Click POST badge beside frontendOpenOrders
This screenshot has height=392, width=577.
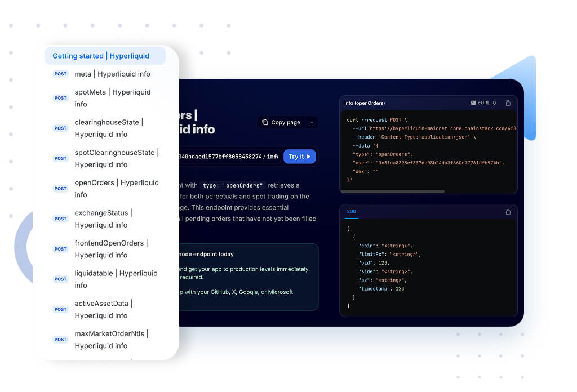point(60,249)
